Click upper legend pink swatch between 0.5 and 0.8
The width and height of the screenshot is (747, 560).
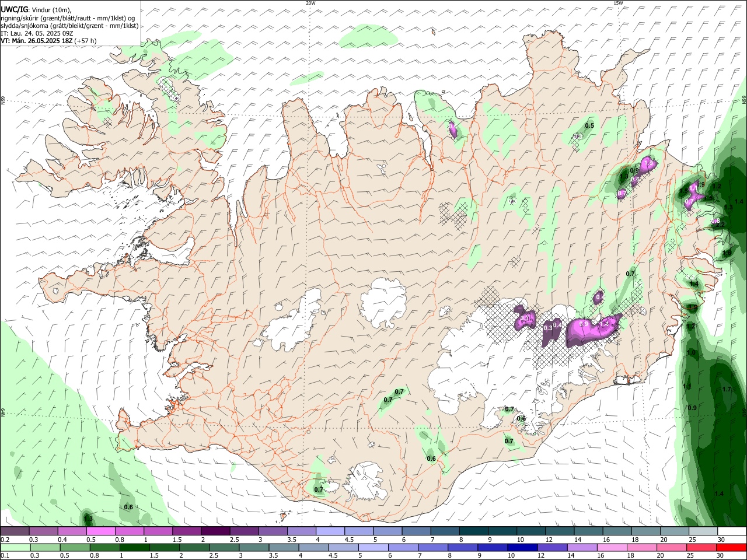coord(100,531)
